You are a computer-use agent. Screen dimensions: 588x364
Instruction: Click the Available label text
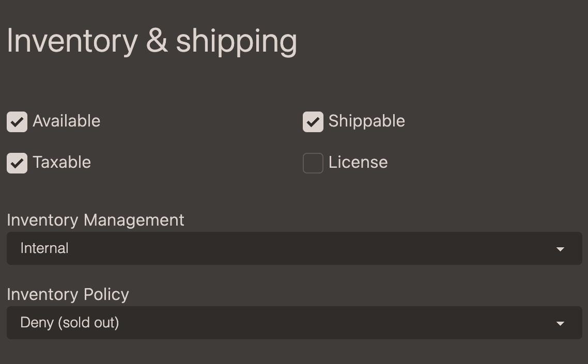tap(67, 121)
